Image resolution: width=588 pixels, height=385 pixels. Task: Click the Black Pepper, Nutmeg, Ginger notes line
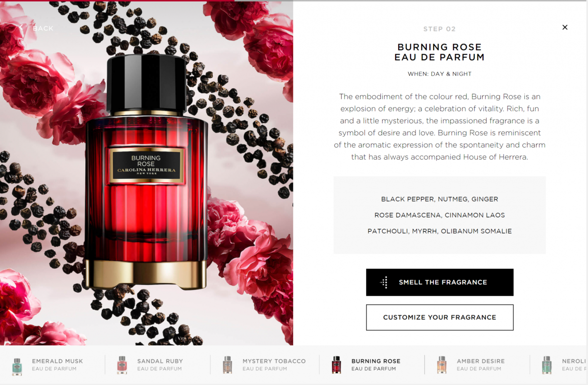[440, 199]
